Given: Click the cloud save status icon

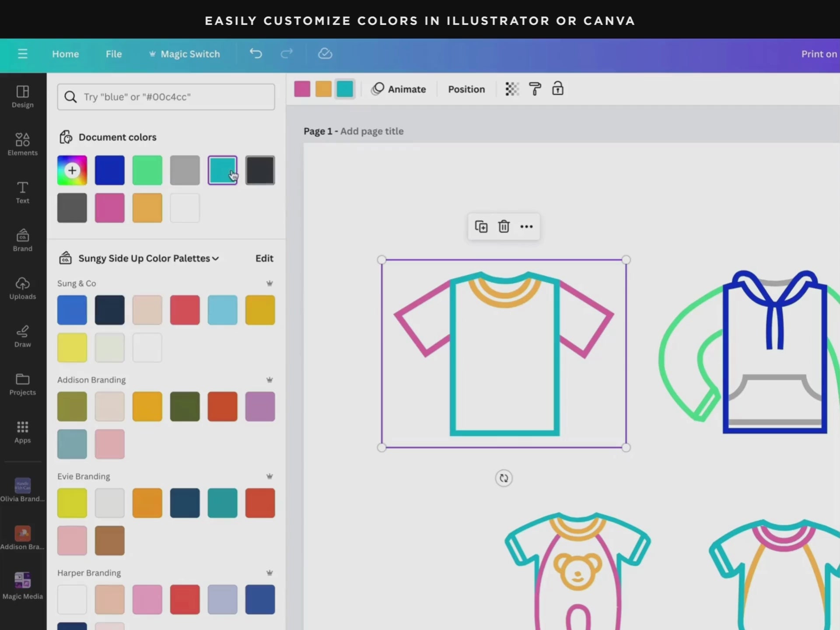Looking at the screenshot, I should [325, 53].
